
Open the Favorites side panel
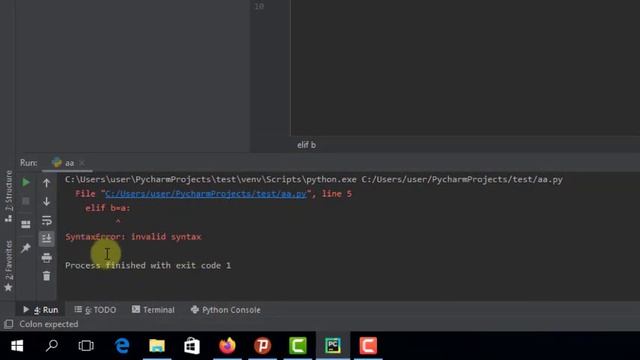pos(9,266)
